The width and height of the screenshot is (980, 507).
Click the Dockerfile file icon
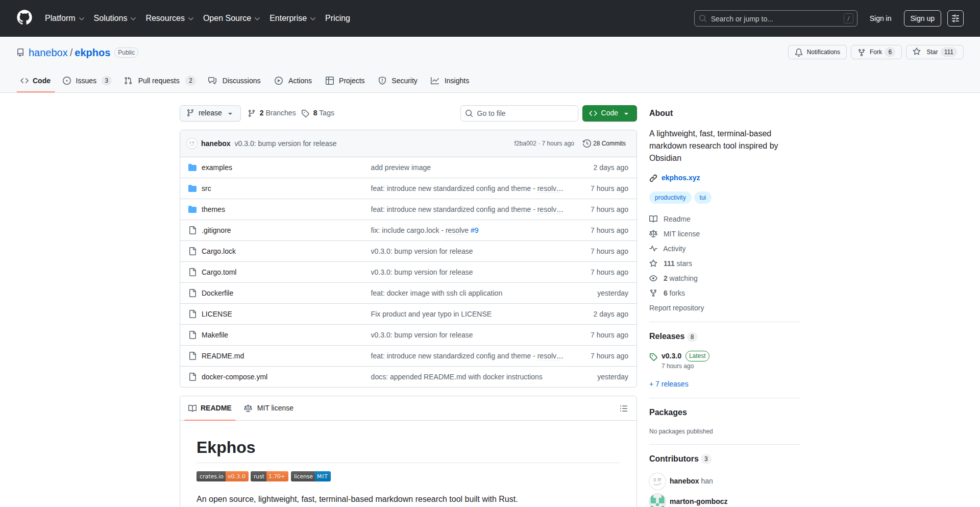(192, 293)
